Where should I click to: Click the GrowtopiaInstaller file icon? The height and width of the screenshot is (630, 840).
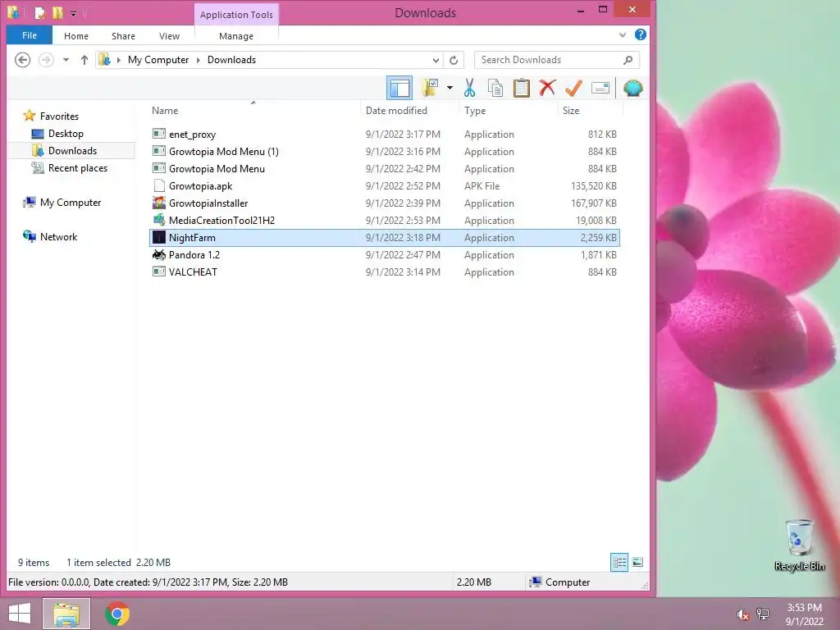tap(158, 203)
